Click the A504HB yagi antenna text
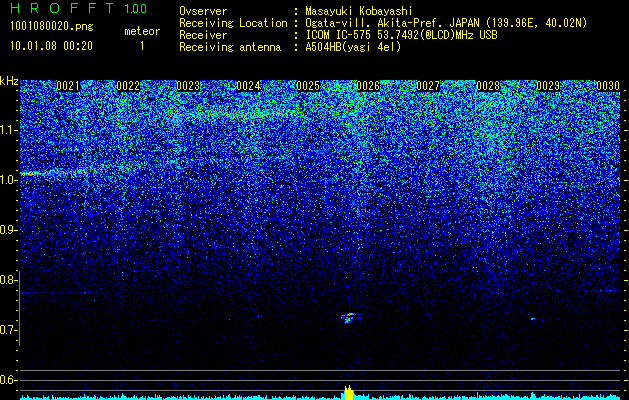629x400 pixels. (x=353, y=47)
